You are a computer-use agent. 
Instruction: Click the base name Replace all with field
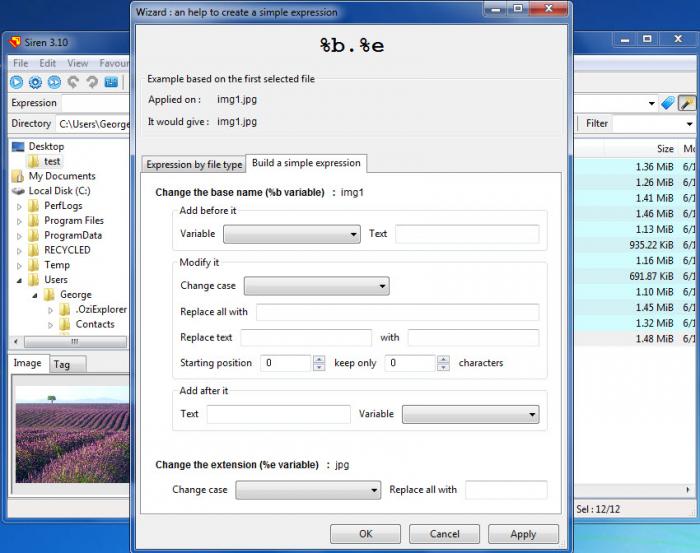[397, 312]
